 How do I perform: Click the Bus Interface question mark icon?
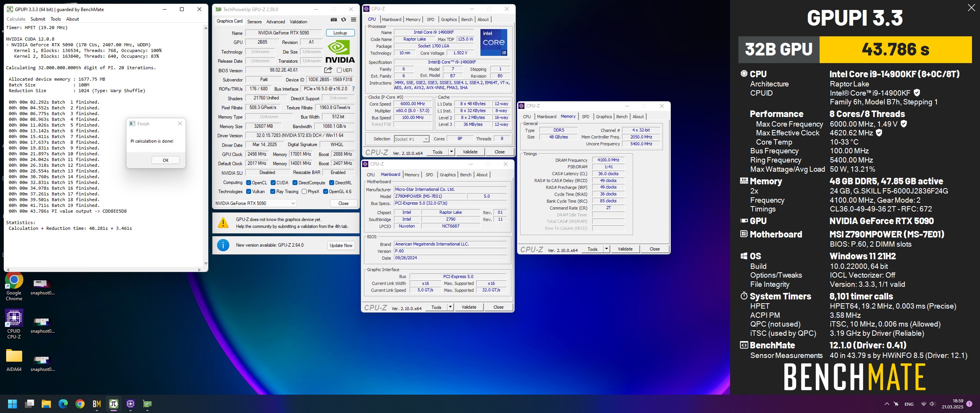(x=353, y=89)
